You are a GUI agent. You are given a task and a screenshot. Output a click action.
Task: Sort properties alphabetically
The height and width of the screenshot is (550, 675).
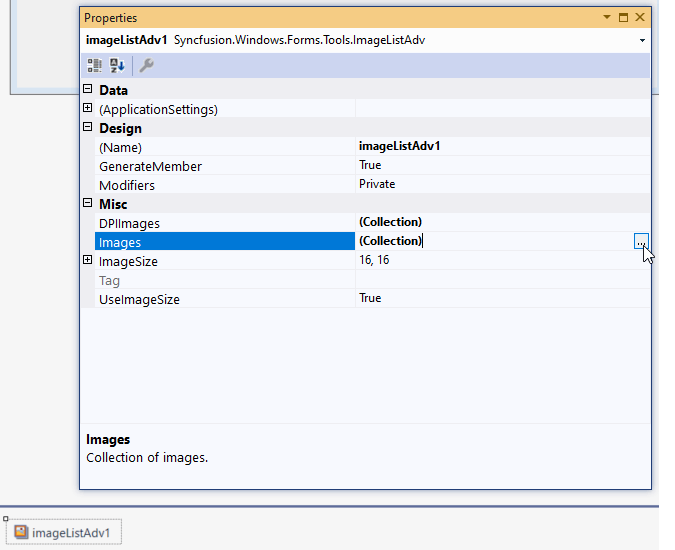tap(117, 66)
